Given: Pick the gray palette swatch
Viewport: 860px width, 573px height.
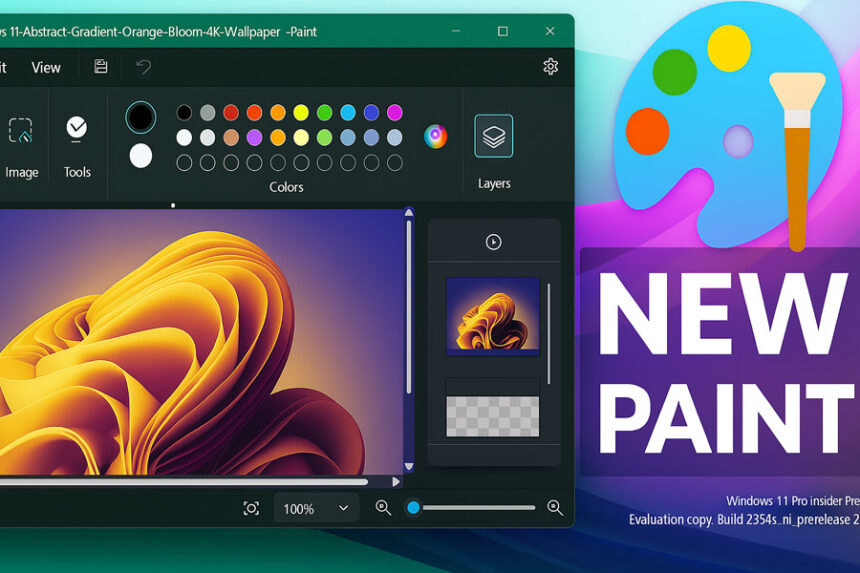Looking at the screenshot, I should [207, 112].
